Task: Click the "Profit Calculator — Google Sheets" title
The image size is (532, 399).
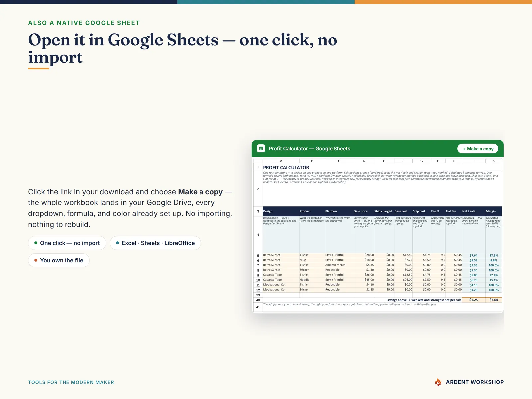Action: pyautogui.click(x=309, y=149)
